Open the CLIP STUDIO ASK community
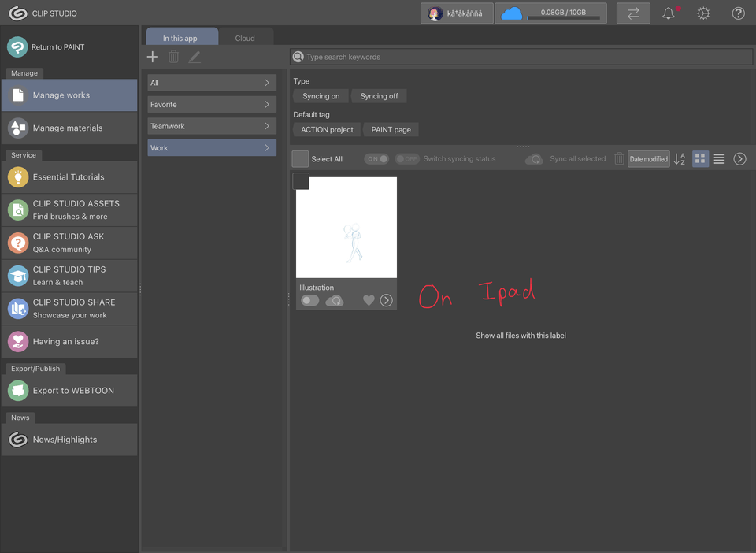The height and width of the screenshot is (553, 756). coord(69,243)
